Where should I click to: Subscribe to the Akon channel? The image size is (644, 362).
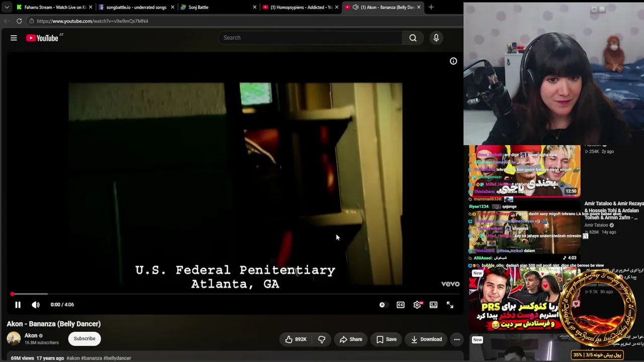(85, 339)
